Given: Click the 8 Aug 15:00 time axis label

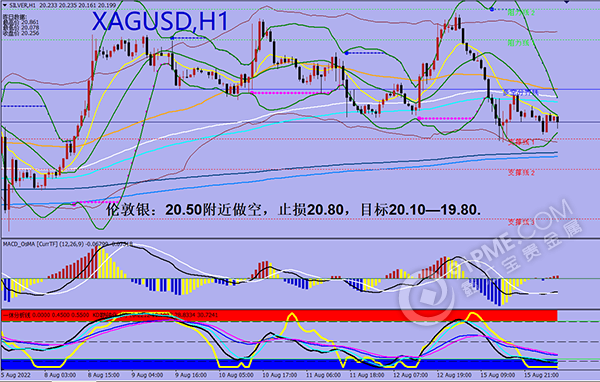Looking at the screenshot, I should pyautogui.click(x=104, y=375).
